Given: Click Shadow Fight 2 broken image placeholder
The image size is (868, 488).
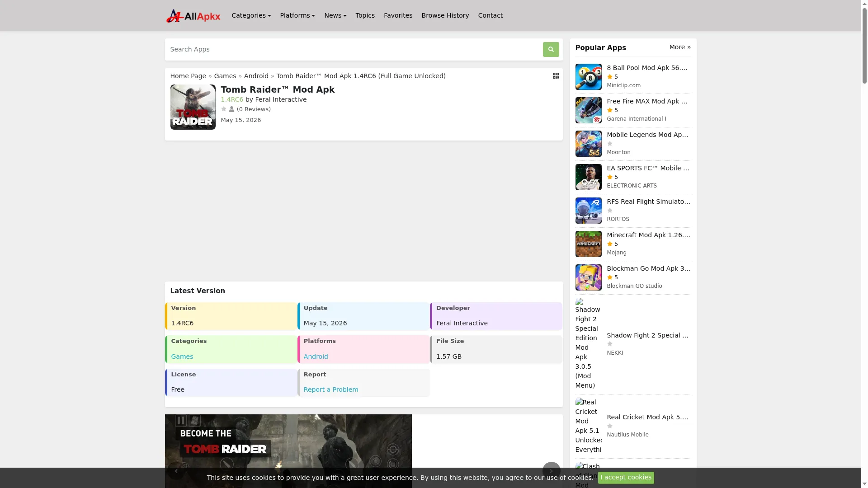Looking at the screenshot, I should click(588, 343).
